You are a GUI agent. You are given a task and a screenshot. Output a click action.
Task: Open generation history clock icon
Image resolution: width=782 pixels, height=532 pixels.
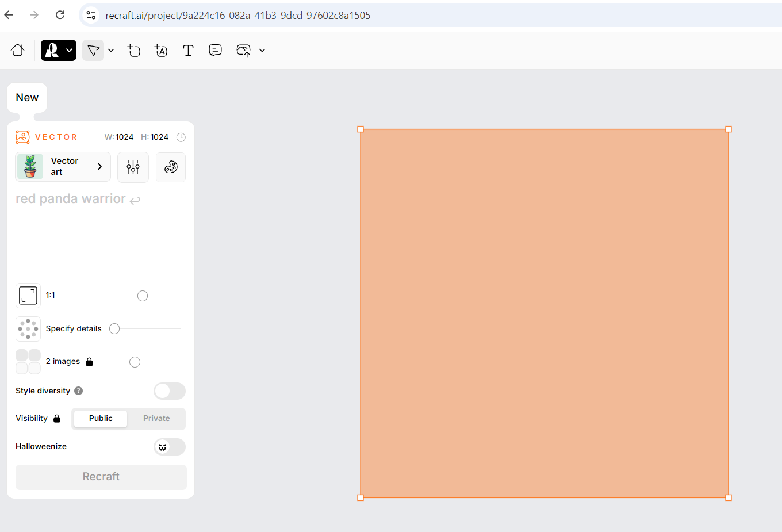click(181, 137)
